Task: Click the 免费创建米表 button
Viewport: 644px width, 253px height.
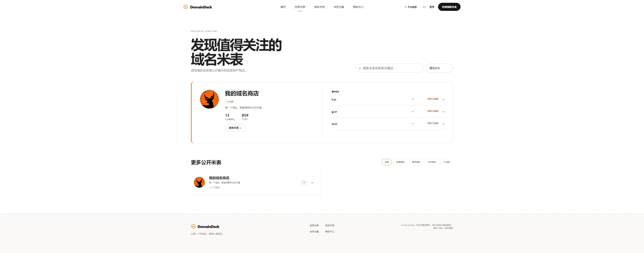Action: pyautogui.click(x=449, y=7)
